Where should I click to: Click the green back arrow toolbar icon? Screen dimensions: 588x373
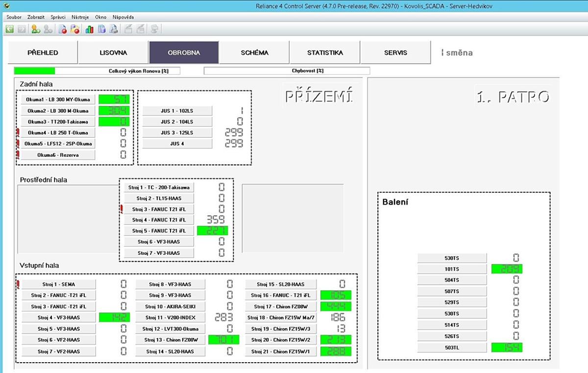click(x=9, y=29)
